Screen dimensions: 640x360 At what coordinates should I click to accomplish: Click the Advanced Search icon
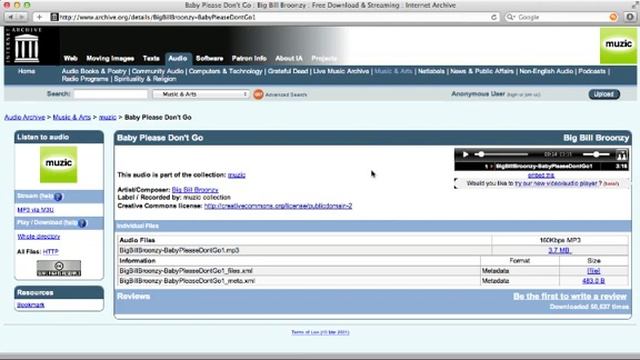[258, 94]
